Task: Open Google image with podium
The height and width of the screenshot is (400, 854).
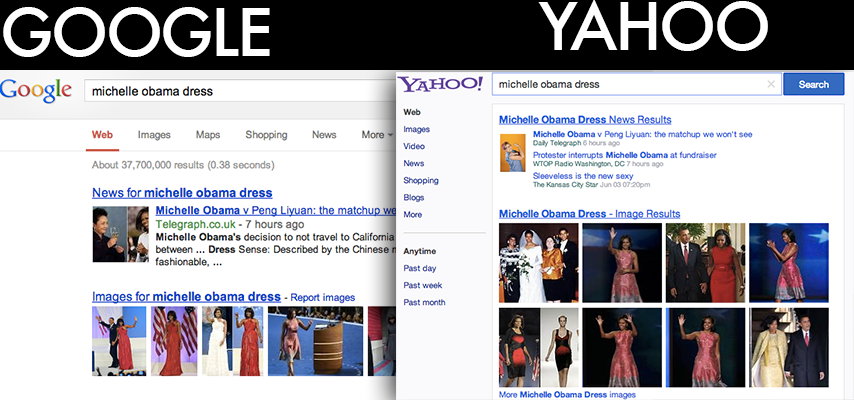Action: click(x=315, y=341)
